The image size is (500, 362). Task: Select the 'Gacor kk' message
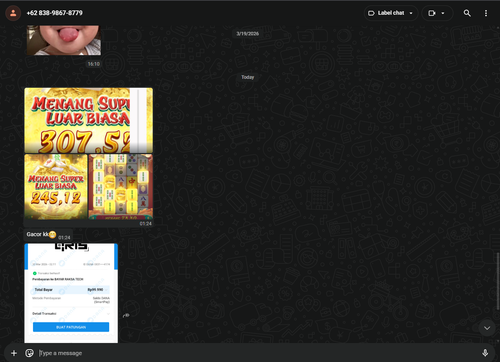[x=48, y=235]
